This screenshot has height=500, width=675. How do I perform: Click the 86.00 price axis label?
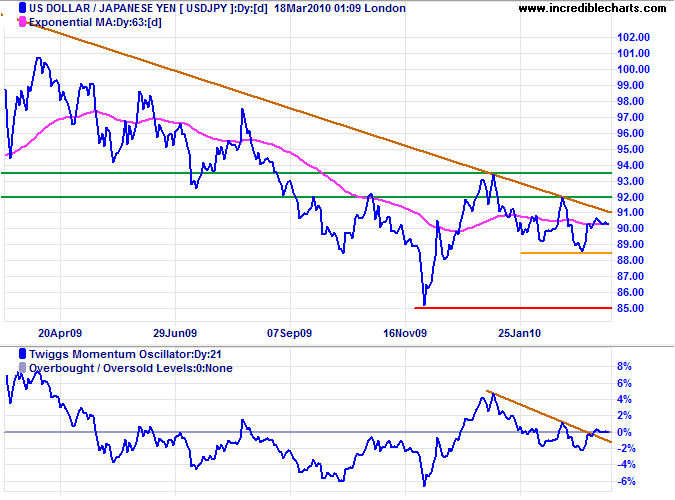click(630, 292)
